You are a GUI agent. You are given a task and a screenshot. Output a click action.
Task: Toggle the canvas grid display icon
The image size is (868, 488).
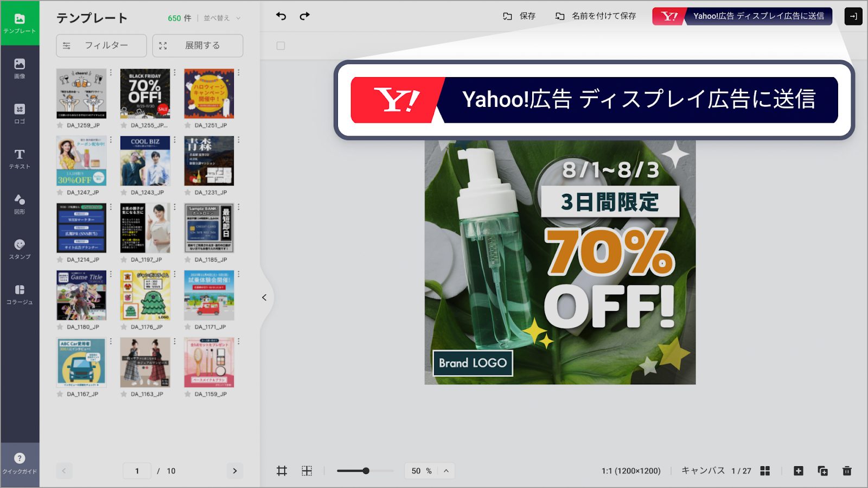[x=307, y=471]
